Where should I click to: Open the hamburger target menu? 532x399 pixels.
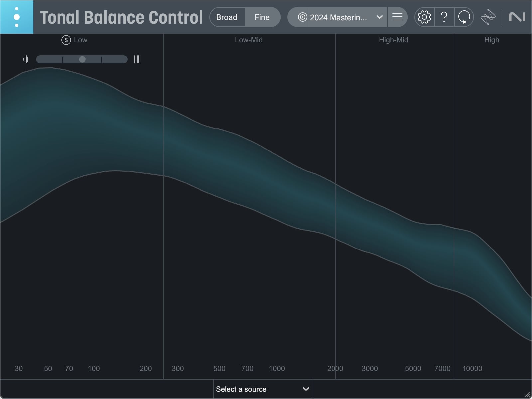pyautogui.click(x=397, y=17)
